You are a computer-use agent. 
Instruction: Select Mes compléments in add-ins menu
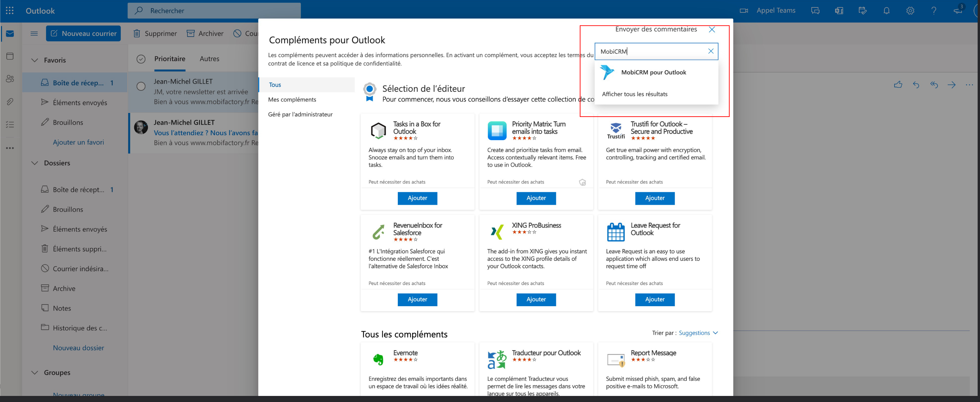292,99
